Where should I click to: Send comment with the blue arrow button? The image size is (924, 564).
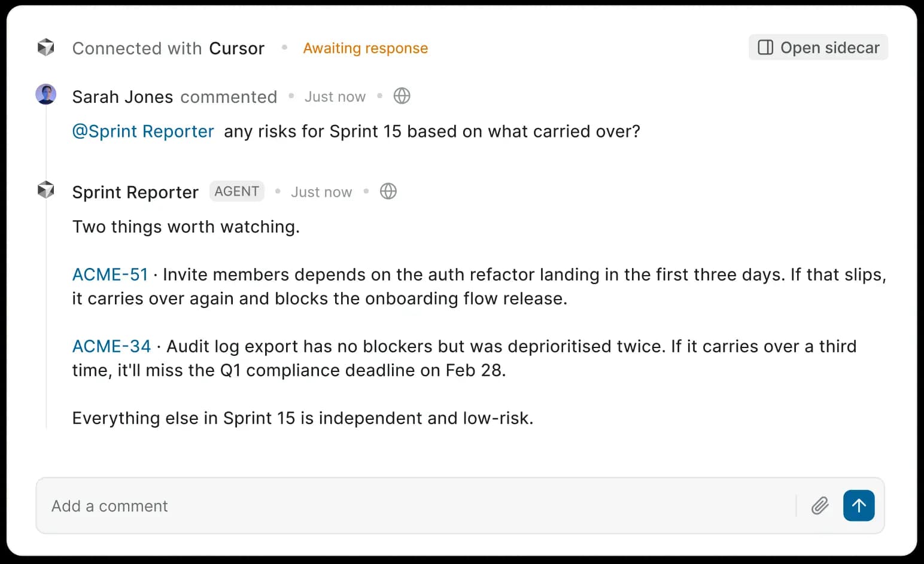tap(859, 506)
